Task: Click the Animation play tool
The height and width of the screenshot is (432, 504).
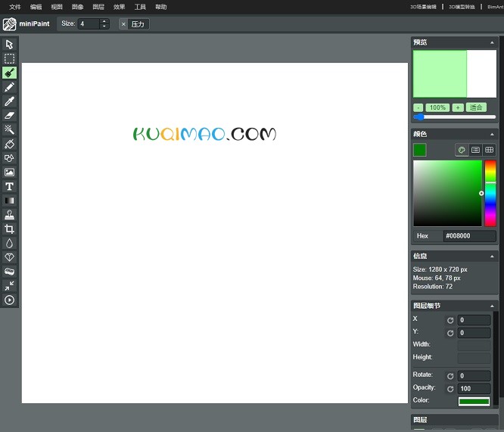Action: tap(9, 300)
